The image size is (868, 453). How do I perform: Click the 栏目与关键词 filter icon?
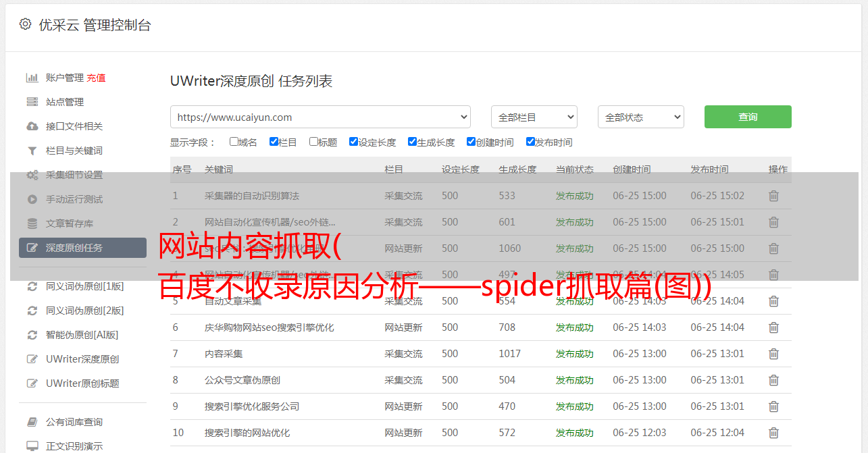coord(32,151)
